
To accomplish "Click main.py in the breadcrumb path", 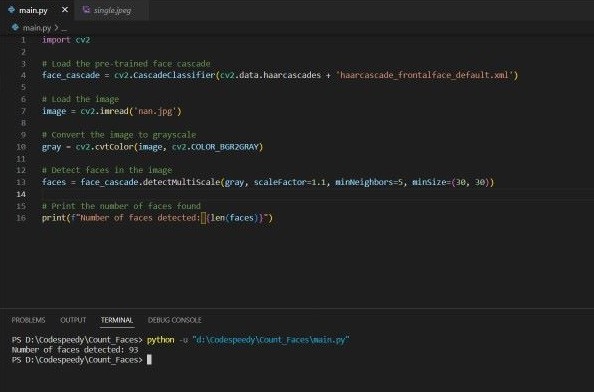I will pyautogui.click(x=37, y=28).
